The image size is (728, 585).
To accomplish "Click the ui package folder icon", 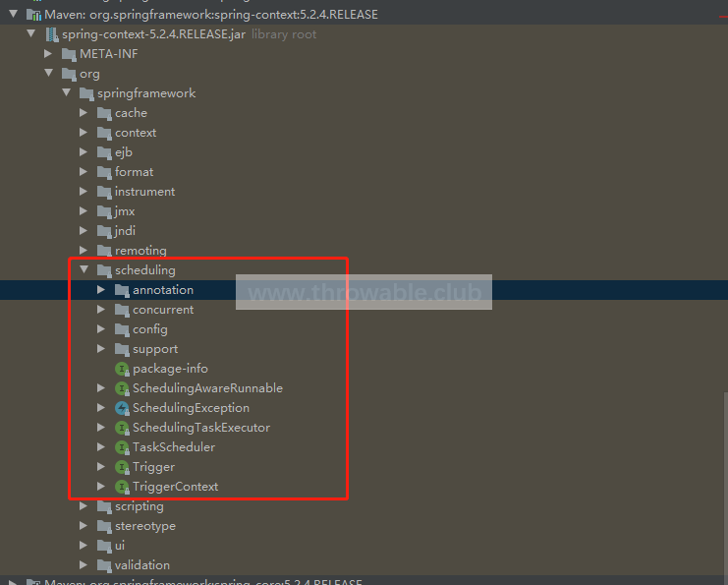I will [x=104, y=546].
